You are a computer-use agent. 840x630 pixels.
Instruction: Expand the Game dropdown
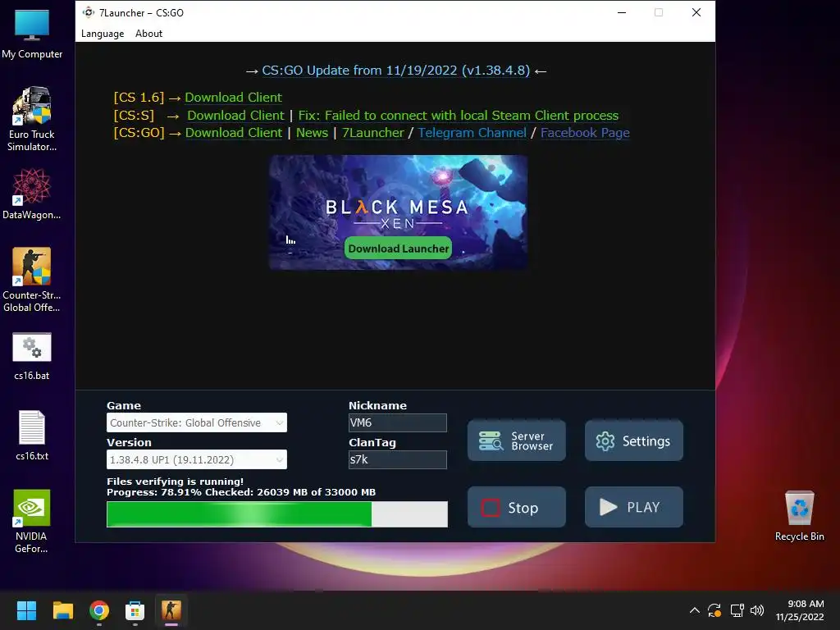[197, 422]
